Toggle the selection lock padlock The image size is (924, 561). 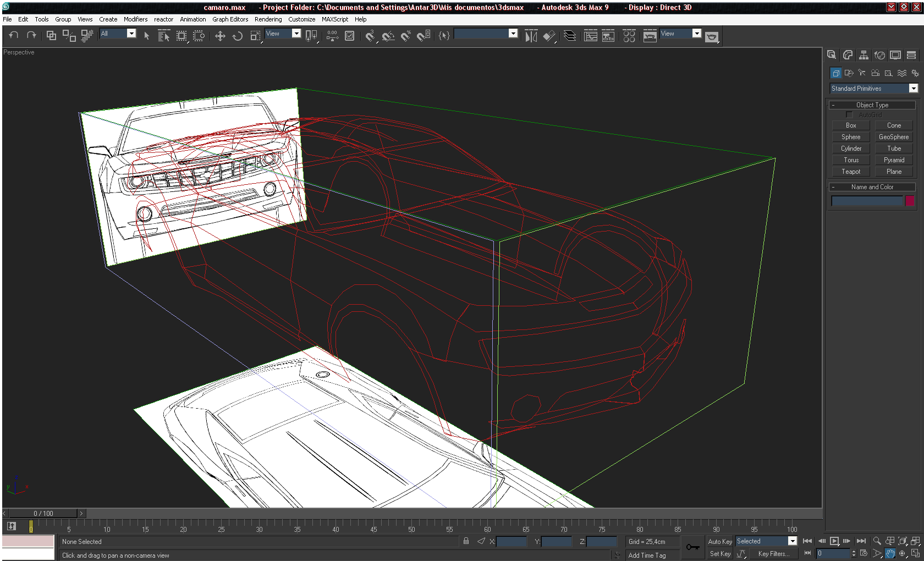466,541
